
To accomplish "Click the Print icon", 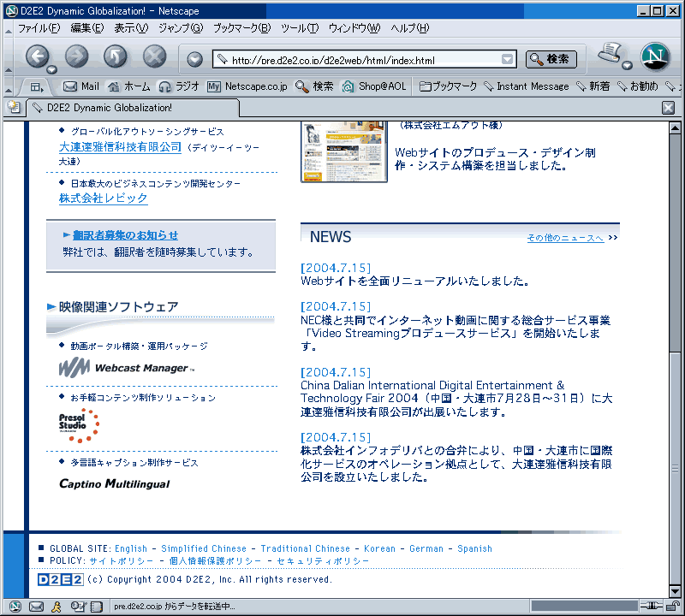I will 610,53.
